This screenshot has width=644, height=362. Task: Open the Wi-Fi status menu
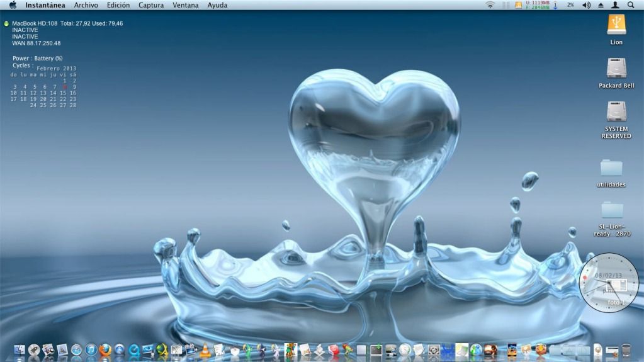(x=490, y=5)
